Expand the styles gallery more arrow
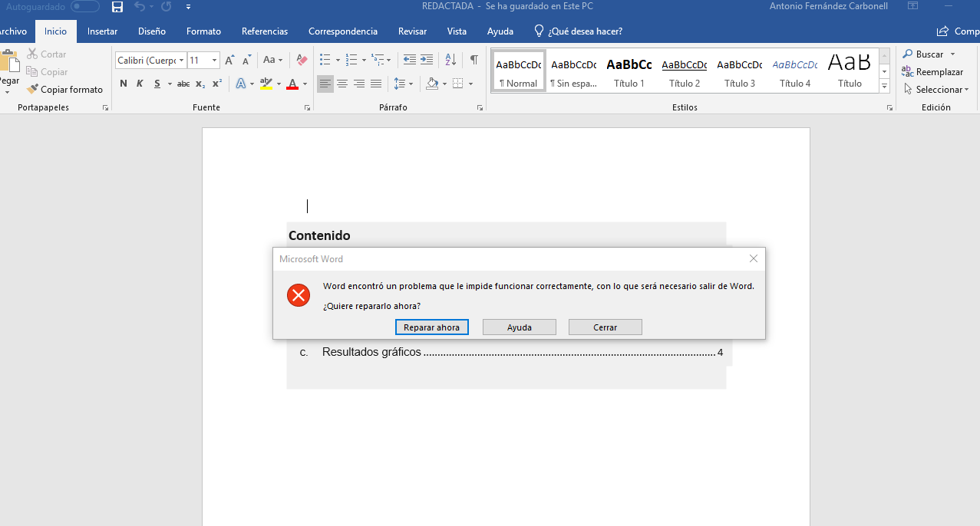 pyautogui.click(x=884, y=87)
